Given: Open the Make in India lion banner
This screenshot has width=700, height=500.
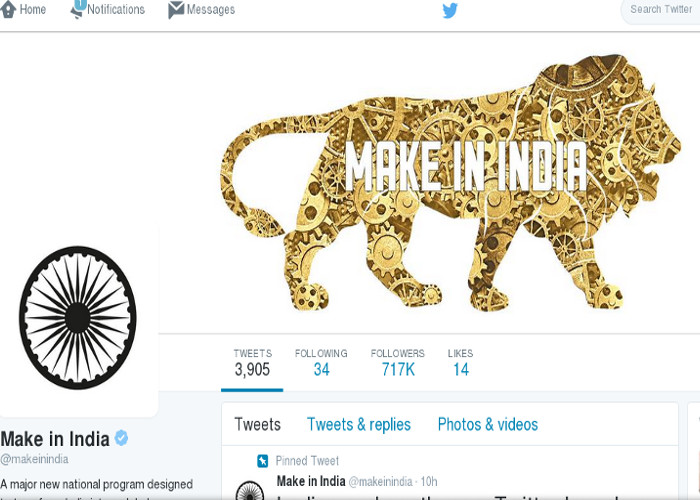Looking at the screenshot, I should 451,183.
